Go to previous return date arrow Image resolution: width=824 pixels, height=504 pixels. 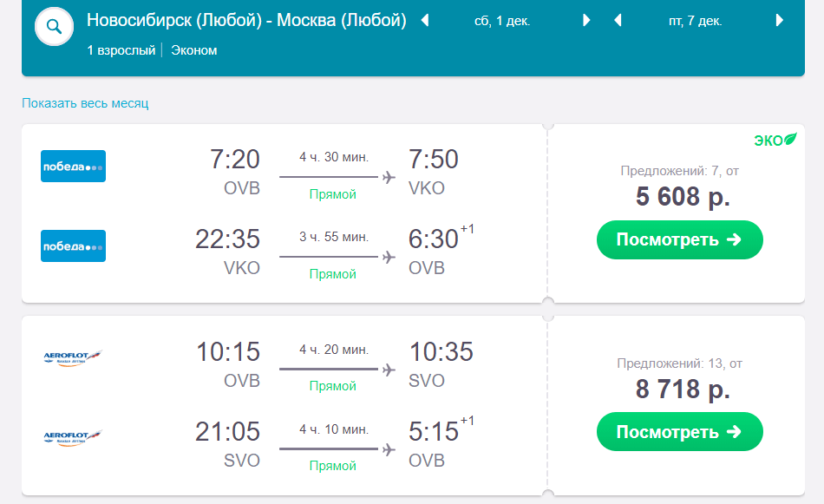[x=618, y=21]
